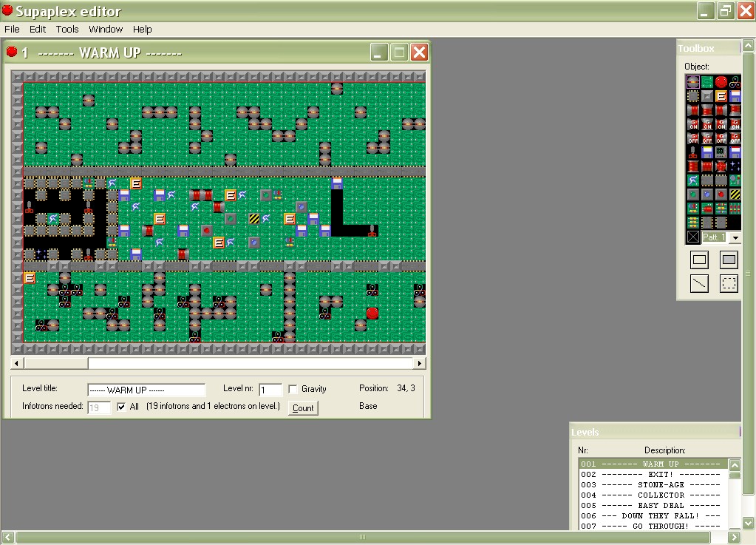Click the Levels list scroll-up arrow
The height and width of the screenshot is (545, 756).
[735, 465]
